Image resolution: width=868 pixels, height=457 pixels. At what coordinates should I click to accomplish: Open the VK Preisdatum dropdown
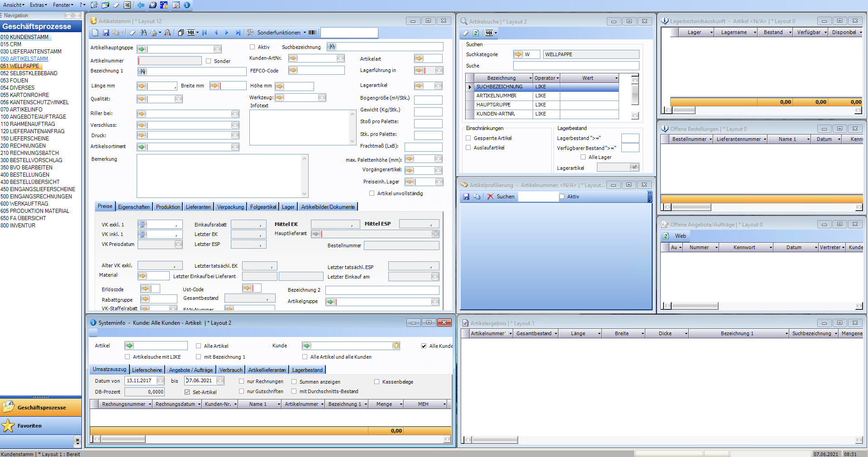click(179, 245)
